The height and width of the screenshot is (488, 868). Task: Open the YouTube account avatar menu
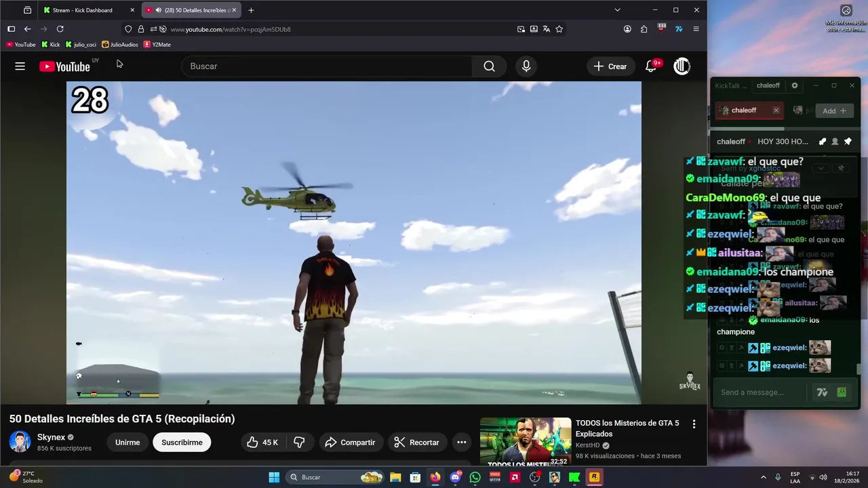(682, 66)
